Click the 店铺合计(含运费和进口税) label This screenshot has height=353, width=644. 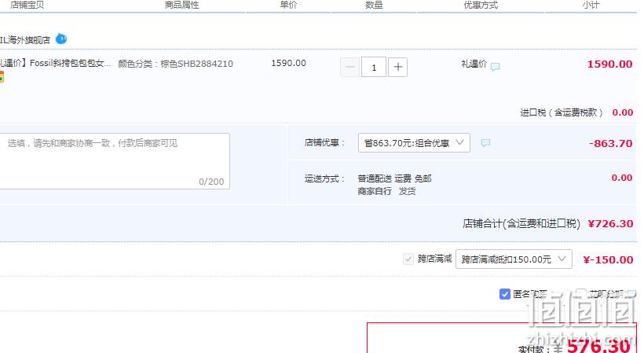(521, 223)
